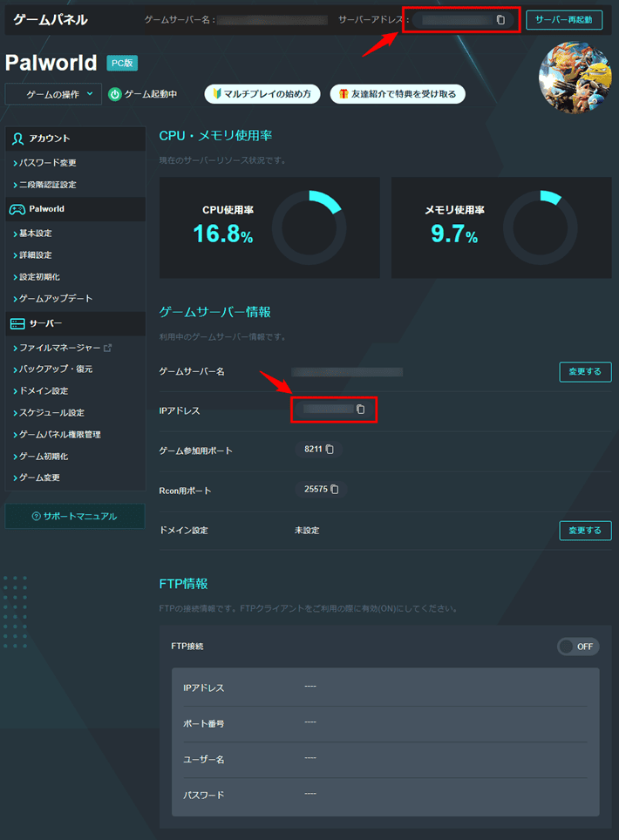Open 二段階認証設定 menu item
Viewport: 619px width, 840px height.
click(48, 185)
